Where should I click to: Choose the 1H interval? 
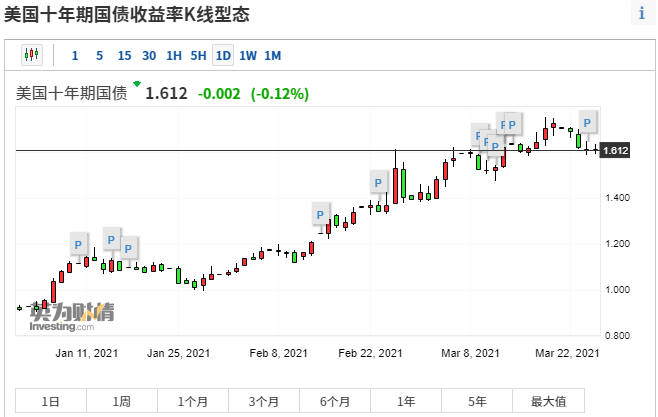click(174, 55)
